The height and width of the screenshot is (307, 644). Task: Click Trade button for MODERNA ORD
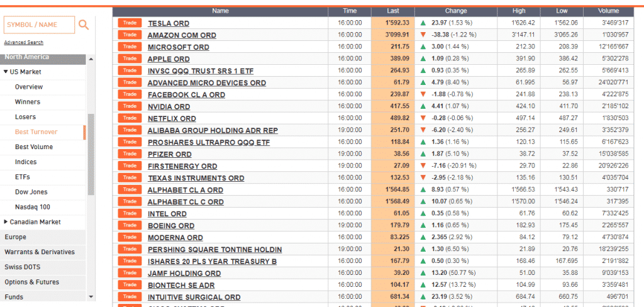(x=130, y=237)
